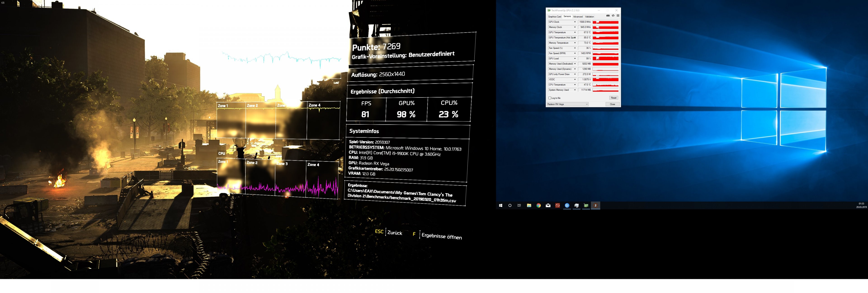868x293 pixels.
Task: Click the red square taskbar app icon
Action: coord(558,205)
